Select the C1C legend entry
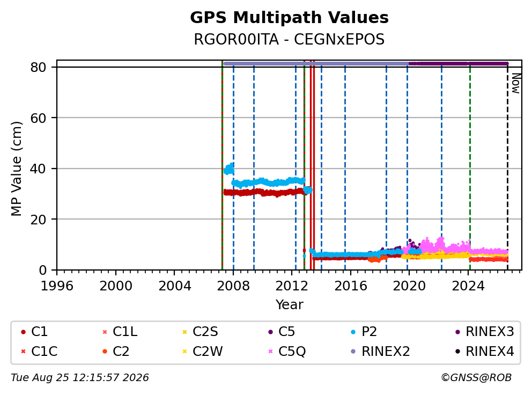 click(39, 351)
